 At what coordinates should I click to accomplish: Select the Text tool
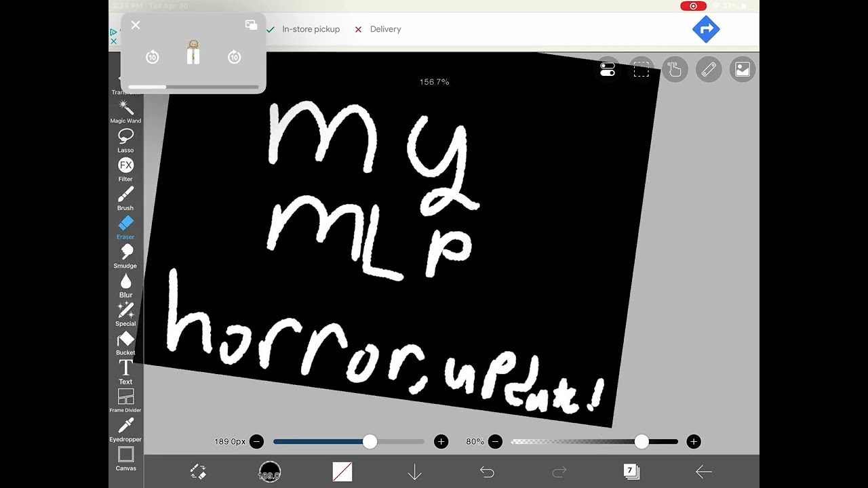click(x=125, y=372)
